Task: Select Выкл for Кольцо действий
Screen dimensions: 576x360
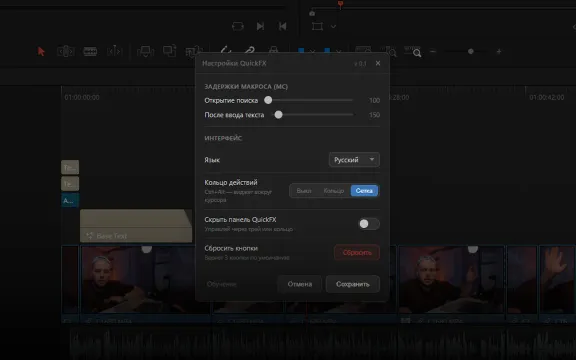Action: (304, 191)
